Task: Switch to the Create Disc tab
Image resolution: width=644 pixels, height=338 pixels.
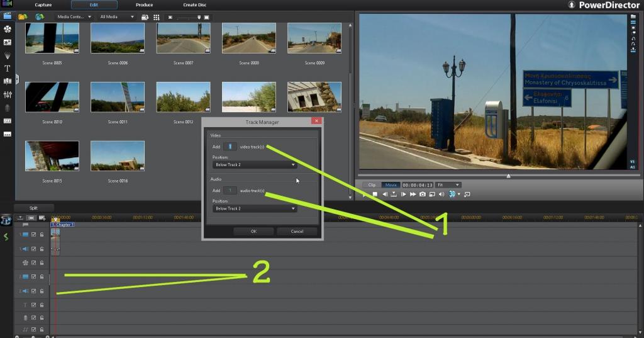Action: click(x=195, y=5)
